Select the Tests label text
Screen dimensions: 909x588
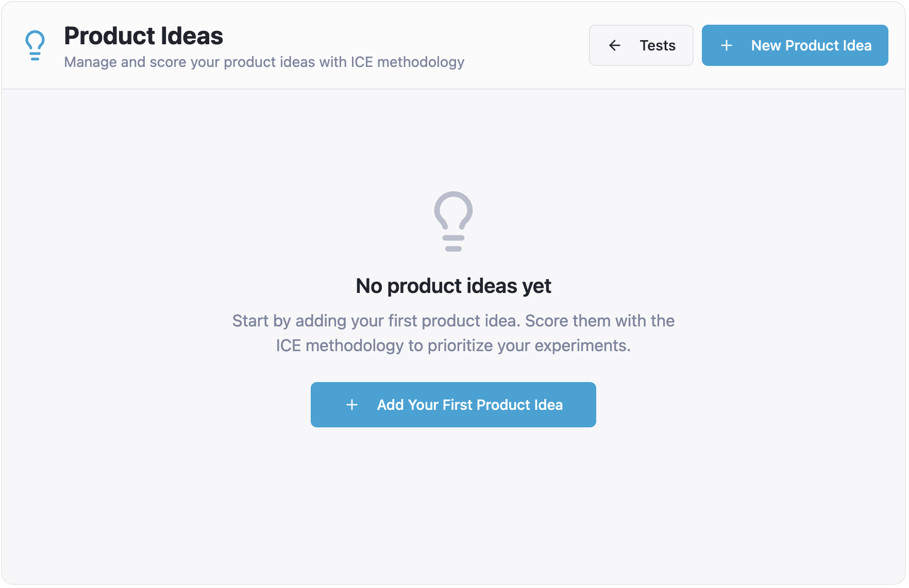click(x=658, y=45)
